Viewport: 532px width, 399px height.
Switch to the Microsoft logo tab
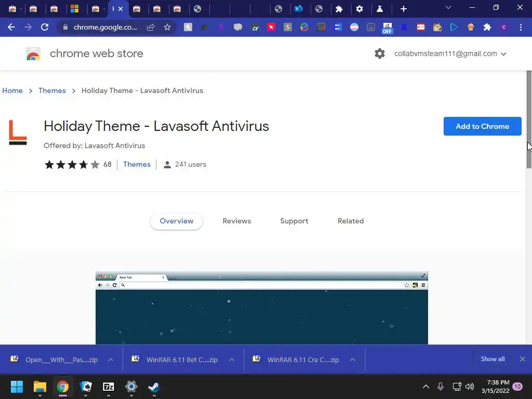[x=75, y=9]
